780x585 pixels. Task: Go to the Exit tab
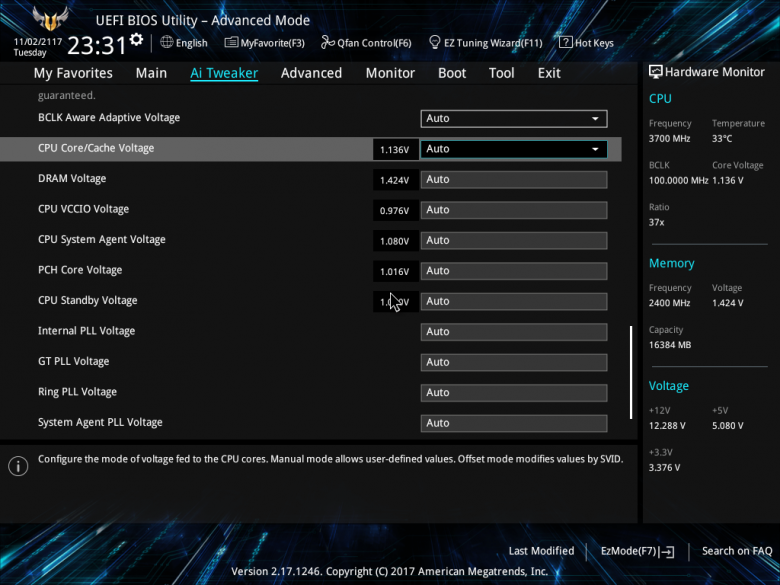[549, 73]
